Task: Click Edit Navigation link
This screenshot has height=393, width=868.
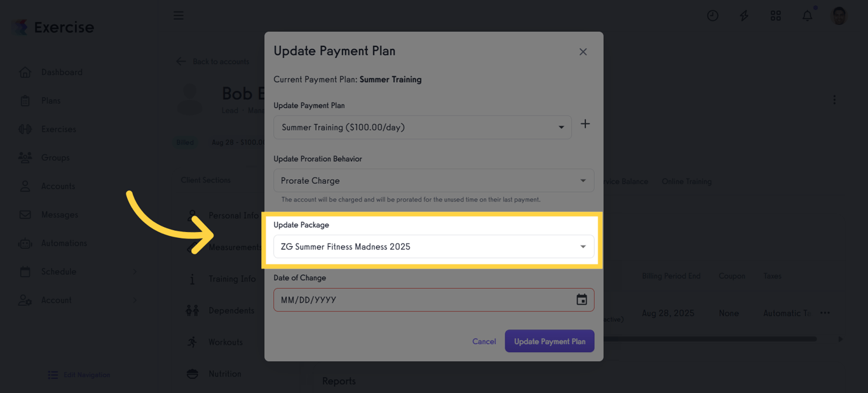Action: 86,375
